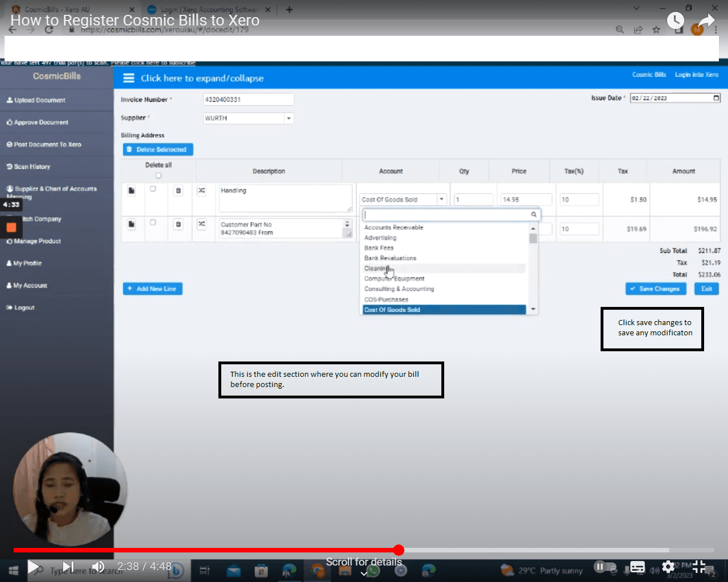Seek the video using the red progress bar
The width and height of the screenshot is (728, 582).
tap(364, 550)
